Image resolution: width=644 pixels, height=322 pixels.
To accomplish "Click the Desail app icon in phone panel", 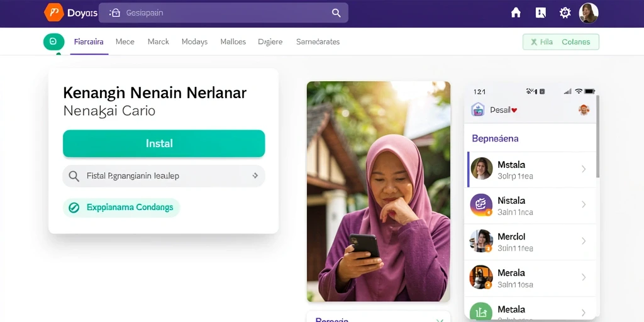I will [478, 109].
